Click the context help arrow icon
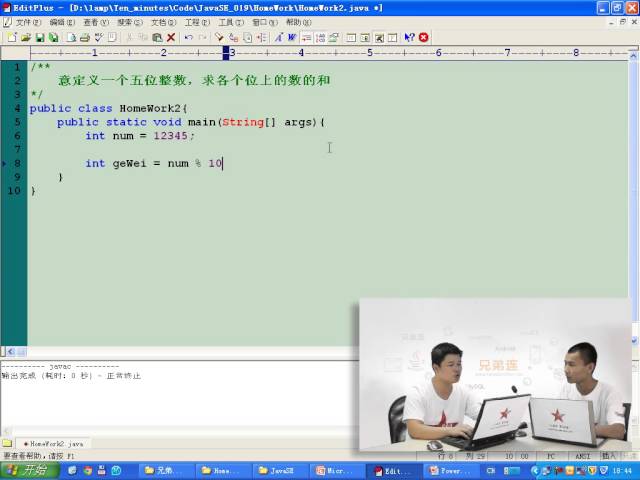This screenshot has width=640, height=480. click(x=409, y=38)
